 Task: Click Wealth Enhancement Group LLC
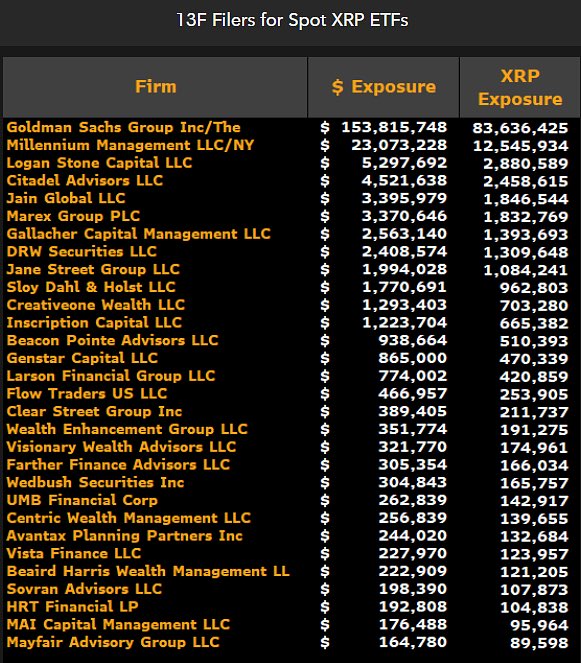(127, 429)
